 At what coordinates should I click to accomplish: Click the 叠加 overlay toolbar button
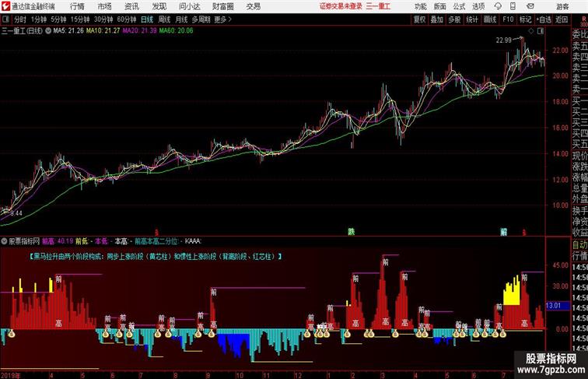point(437,19)
